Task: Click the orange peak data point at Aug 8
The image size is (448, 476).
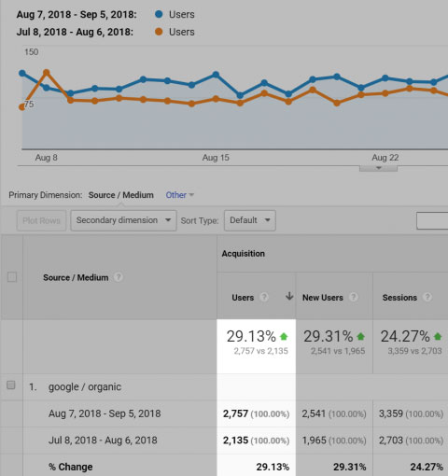Action: click(47, 73)
